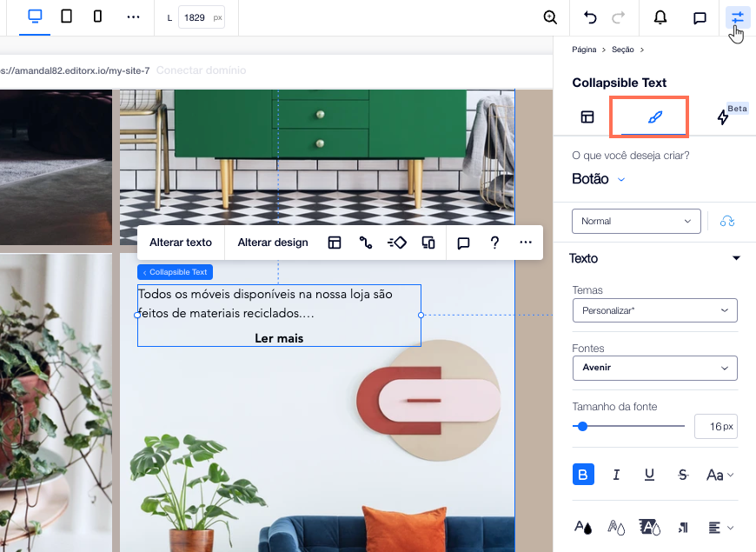The height and width of the screenshot is (552, 756).
Task: Click the Página breadcrumb
Action: (584, 50)
